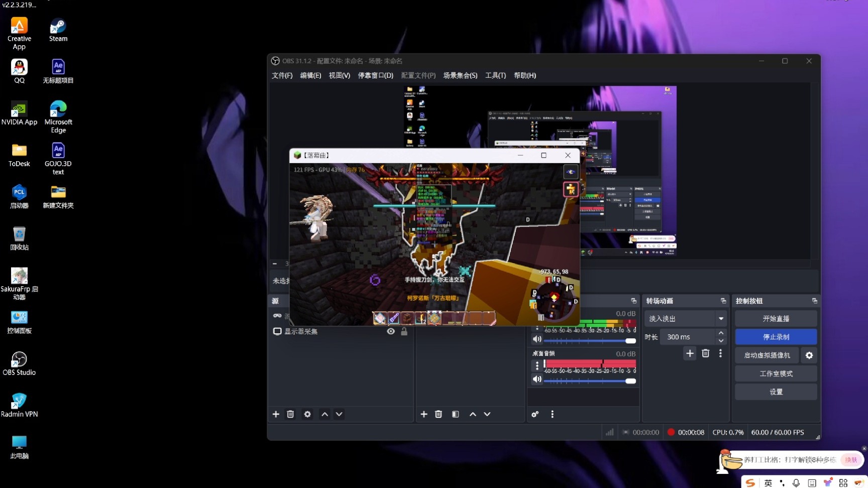The width and height of the screenshot is (868, 488).
Task: Open the 工具(T) menu
Action: click(495, 75)
